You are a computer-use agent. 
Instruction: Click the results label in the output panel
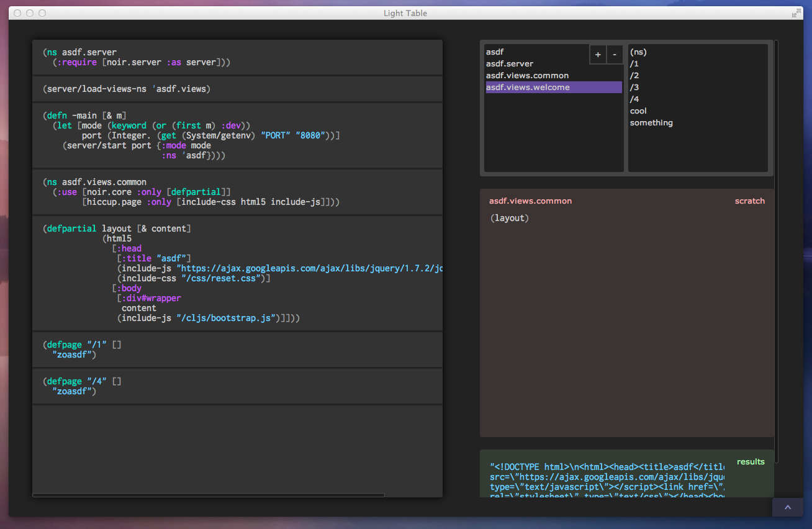[751, 462]
